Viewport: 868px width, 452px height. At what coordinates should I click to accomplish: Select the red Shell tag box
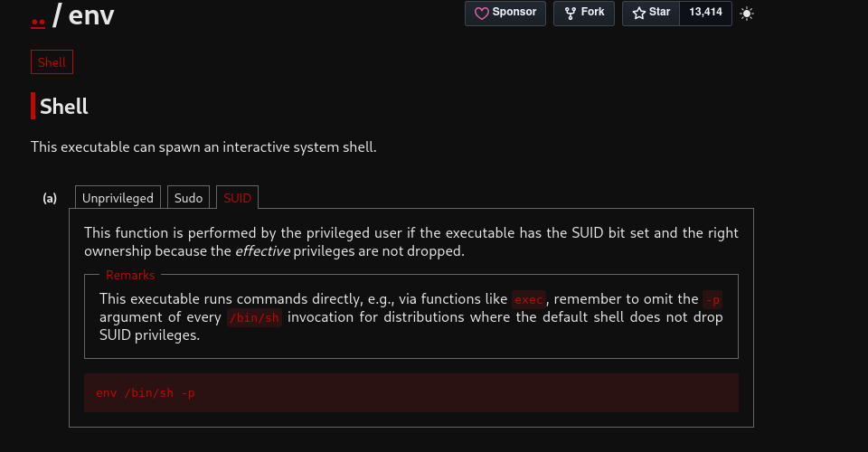tap(52, 62)
